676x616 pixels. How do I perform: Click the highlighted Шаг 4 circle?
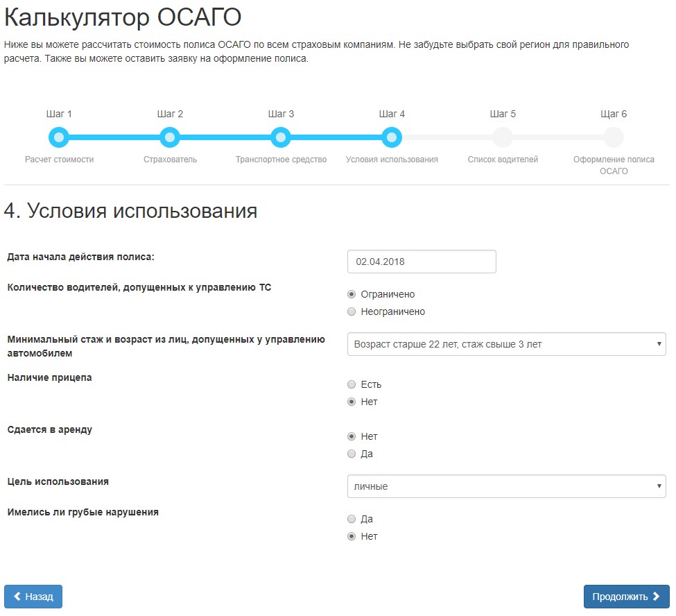tap(392, 137)
